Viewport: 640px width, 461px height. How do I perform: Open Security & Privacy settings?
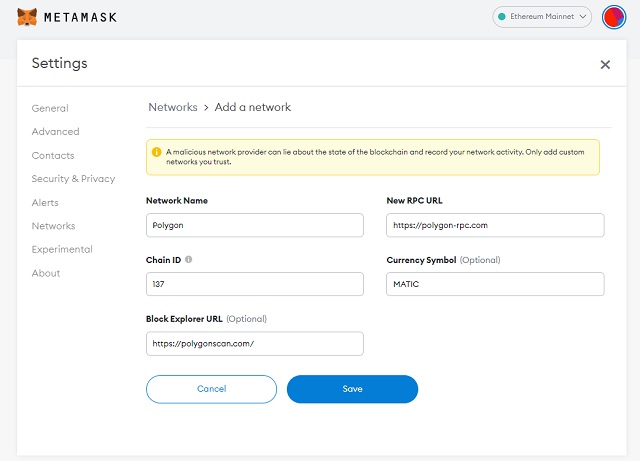click(x=73, y=179)
